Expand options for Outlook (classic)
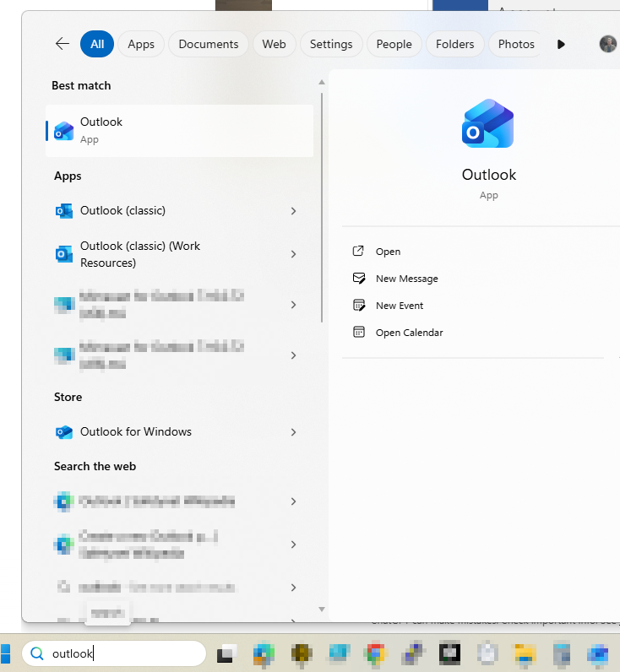Viewport: 620px width, 672px height. pyautogui.click(x=293, y=211)
